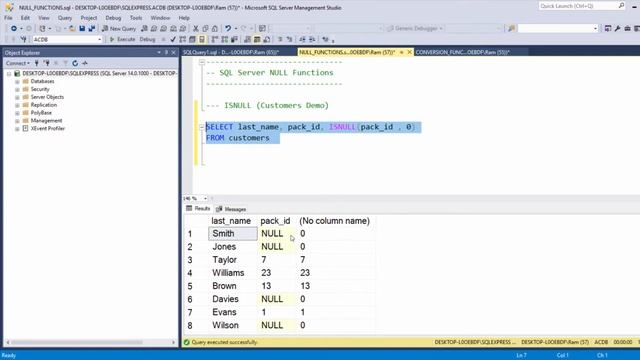Click the Save All icon
640x360 pixels.
(x=92, y=29)
